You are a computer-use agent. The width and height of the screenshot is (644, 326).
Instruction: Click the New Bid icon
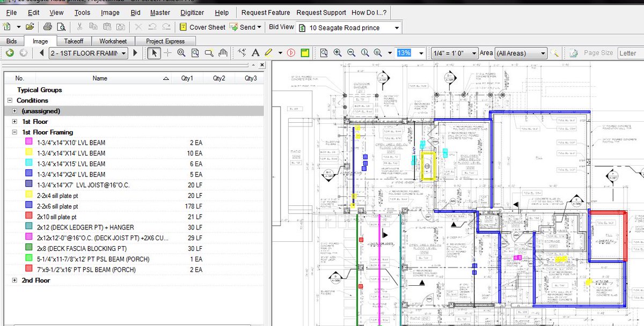coord(7,27)
